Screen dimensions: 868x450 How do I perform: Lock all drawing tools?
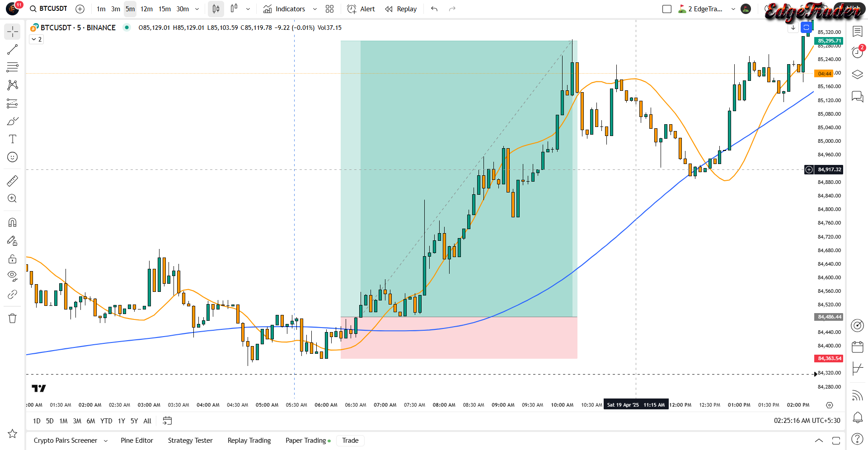(x=13, y=259)
